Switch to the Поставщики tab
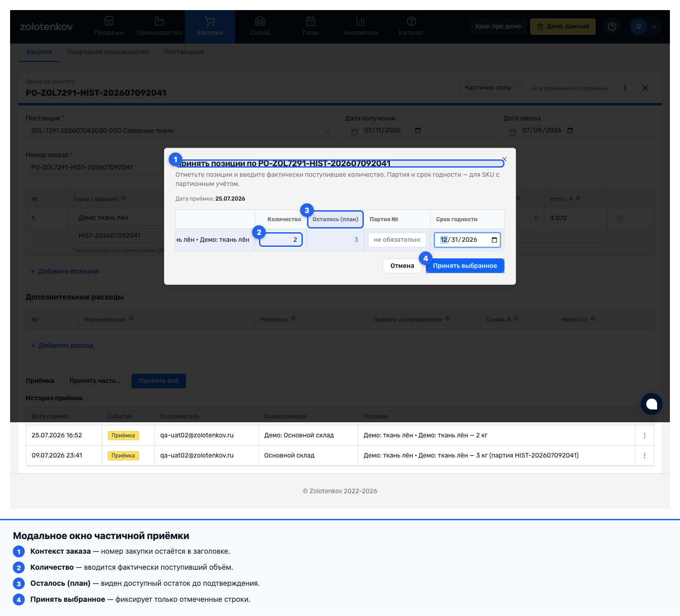Image resolution: width=680 pixels, height=616 pixels. point(184,52)
